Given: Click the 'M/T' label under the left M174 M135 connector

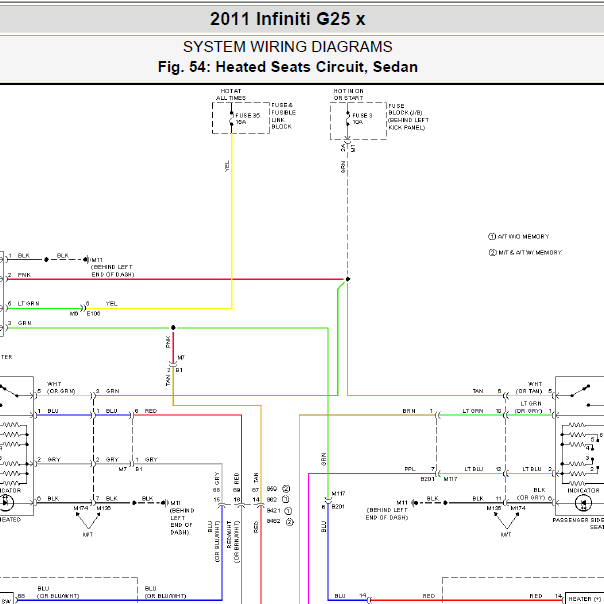Looking at the screenshot, I should click(88, 534).
